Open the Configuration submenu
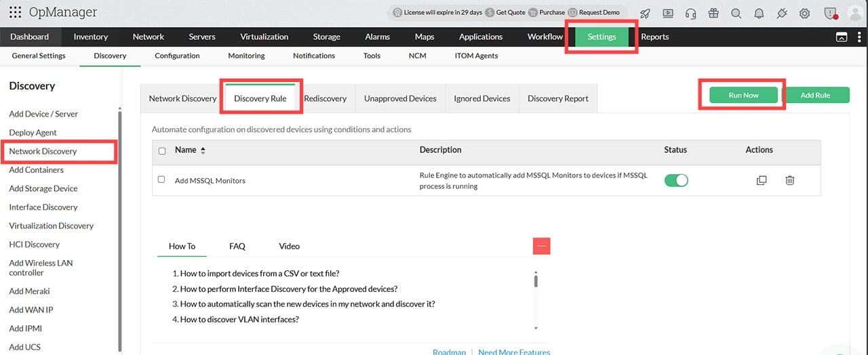Screen dimensions: 868x355 [177, 56]
